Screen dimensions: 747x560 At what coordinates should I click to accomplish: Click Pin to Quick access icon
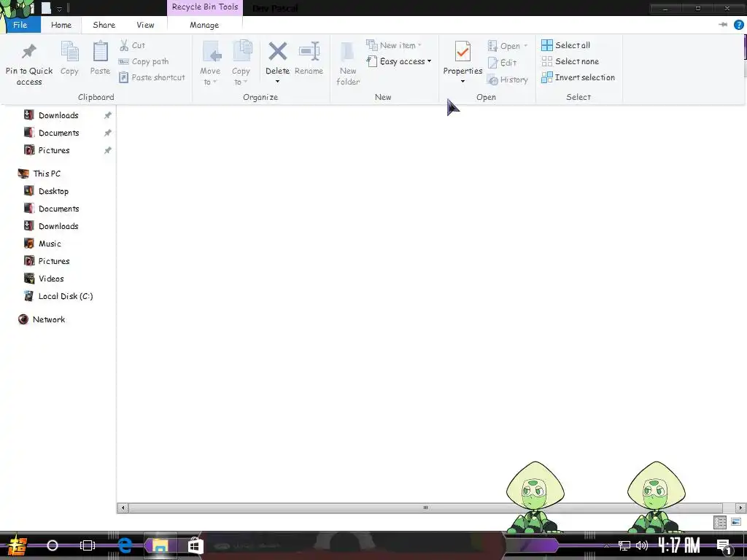click(29, 52)
